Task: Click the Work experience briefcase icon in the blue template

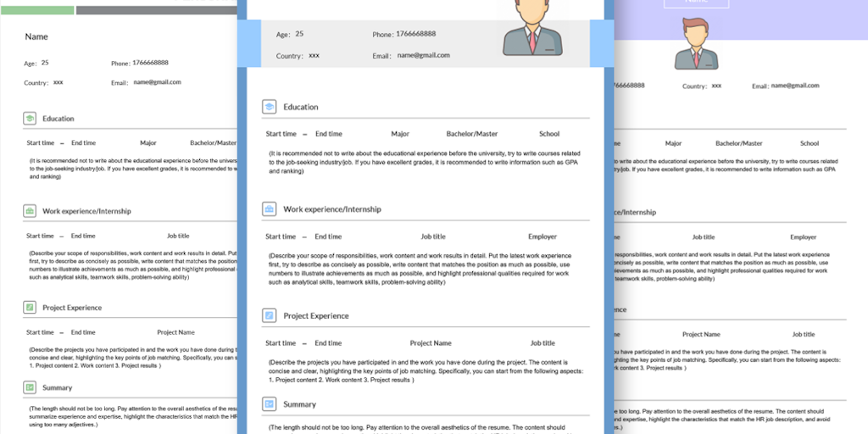Action: [x=269, y=209]
